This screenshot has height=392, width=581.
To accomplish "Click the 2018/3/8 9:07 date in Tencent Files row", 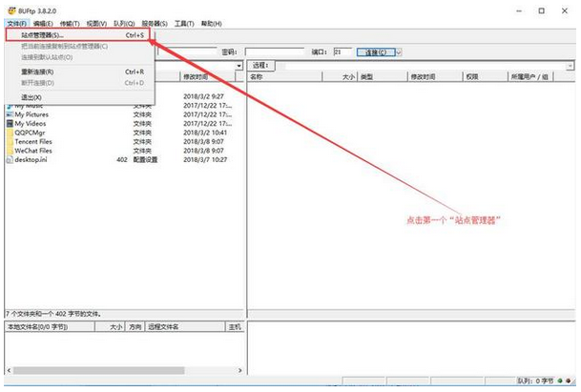I will [x=203, y=141].
